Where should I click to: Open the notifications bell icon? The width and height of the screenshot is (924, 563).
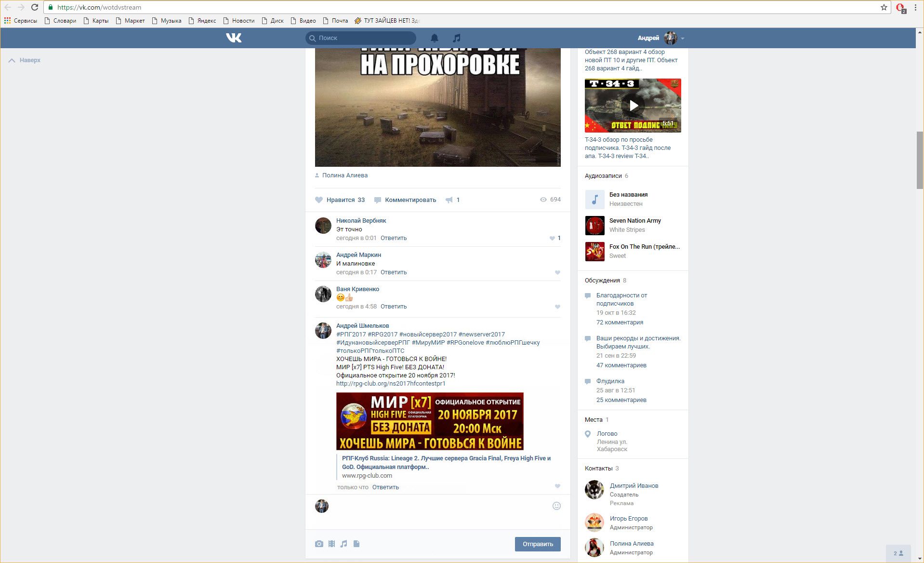434,38
